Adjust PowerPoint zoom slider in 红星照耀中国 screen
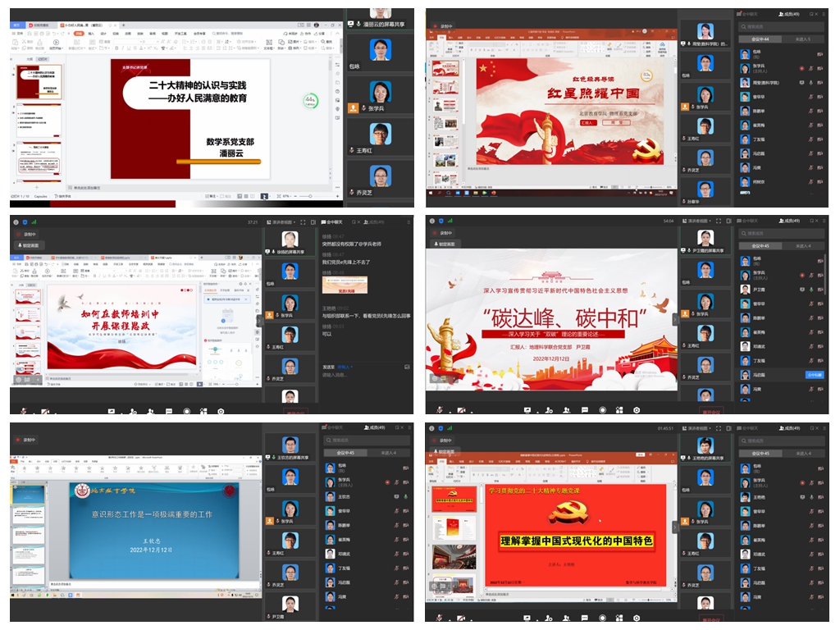This screenshot has height=630, width=840. [x=650, y=187]
